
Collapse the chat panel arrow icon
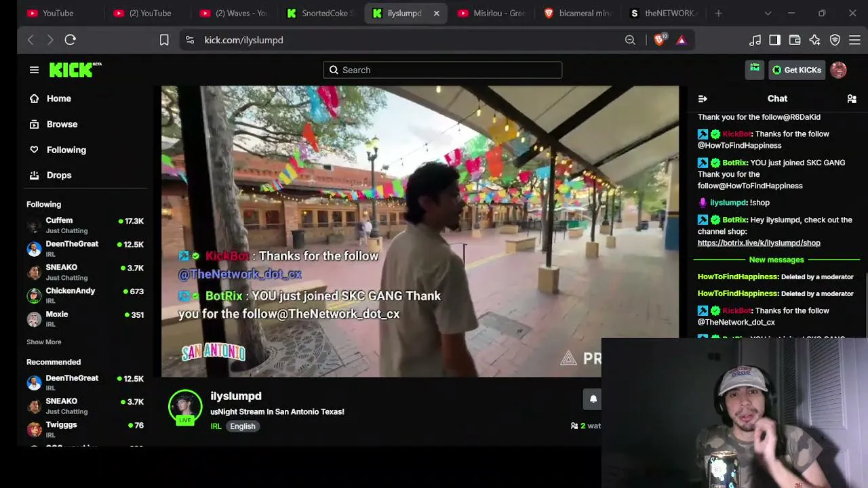(x=703, y=99)
